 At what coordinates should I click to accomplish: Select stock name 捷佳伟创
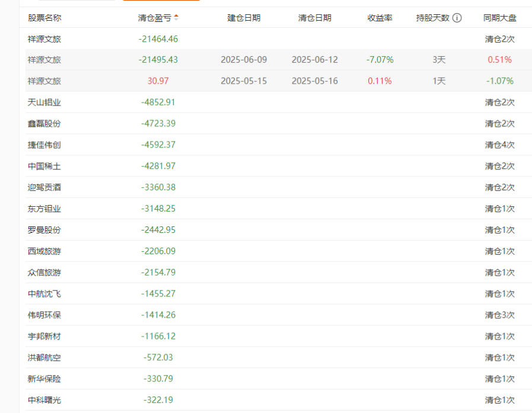tap(44, 145)
